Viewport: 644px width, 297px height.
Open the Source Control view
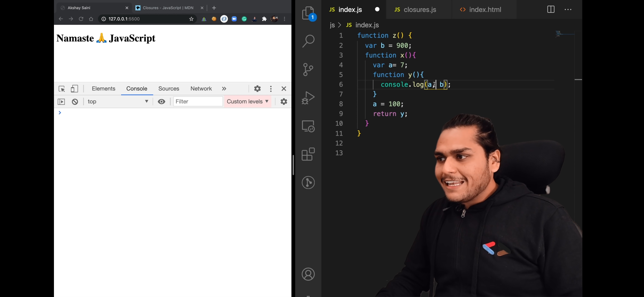[x=308, y=69]
